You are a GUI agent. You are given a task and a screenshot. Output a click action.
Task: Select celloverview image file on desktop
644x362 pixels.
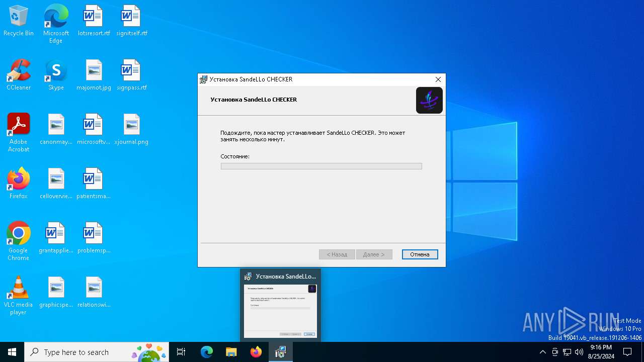click(56, 184)
